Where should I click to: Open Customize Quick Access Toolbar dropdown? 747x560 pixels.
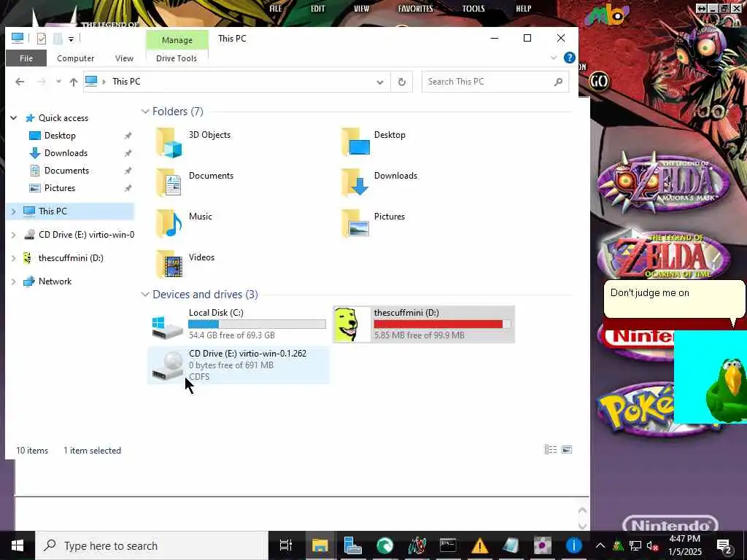[x=71, y=39]
